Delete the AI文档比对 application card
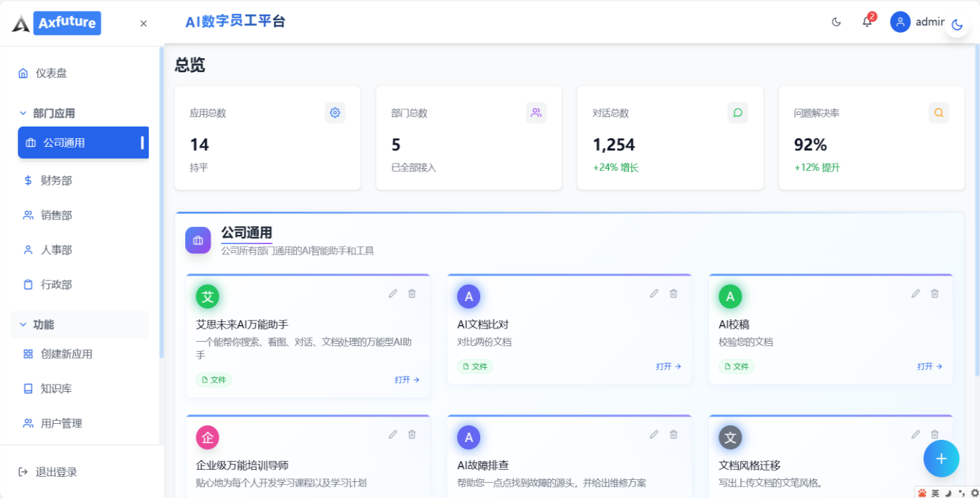This screenshot has height=498, width=980. coord(673,293)
